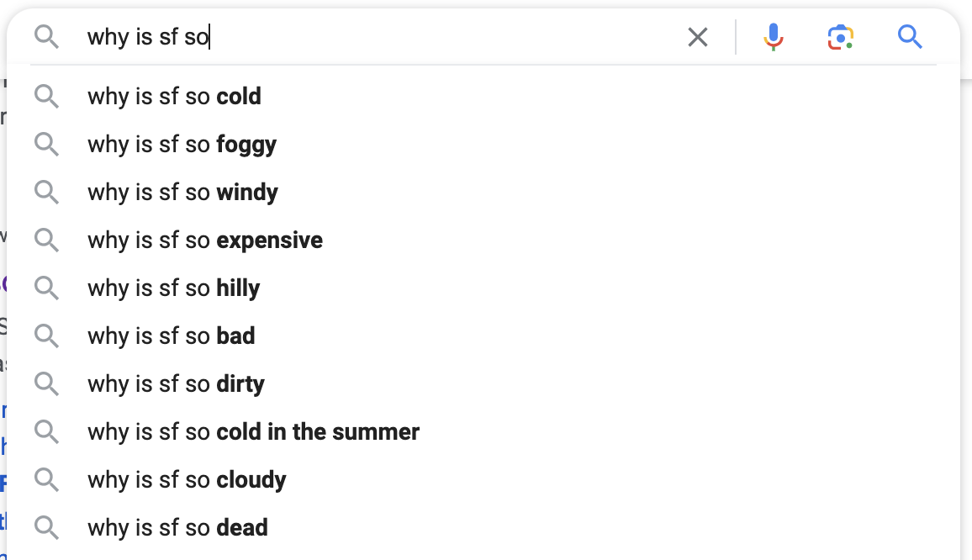Click magnifier icon beside "cold" suggestion
The image size is (972, 560).
[x=47, y=97]
